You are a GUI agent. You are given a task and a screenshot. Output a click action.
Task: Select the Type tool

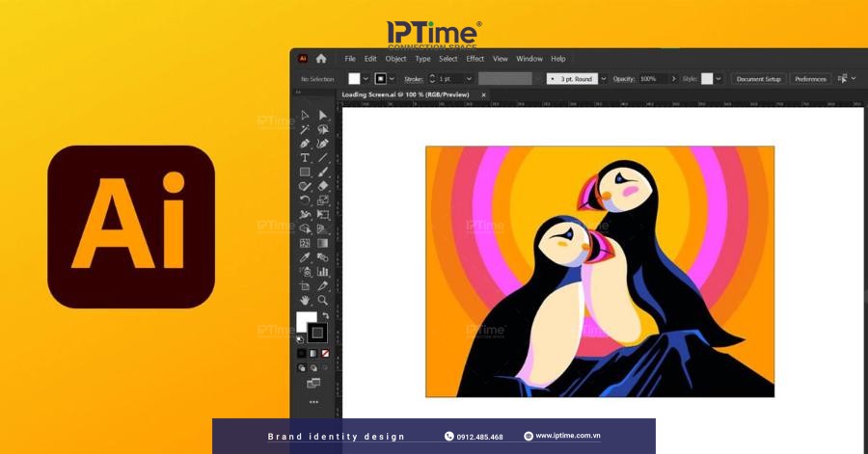pyautogui.click(x=305, y=158)
